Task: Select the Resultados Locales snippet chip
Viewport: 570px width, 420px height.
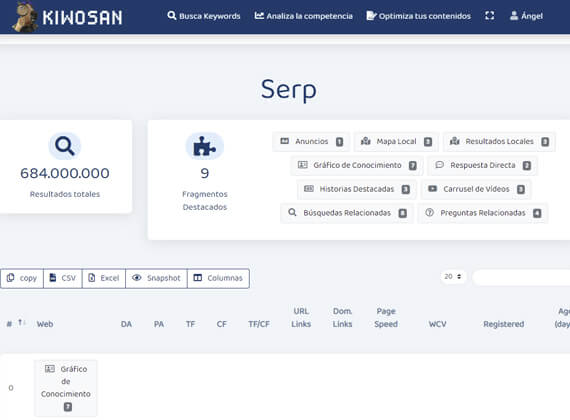Action: (499, 141)
